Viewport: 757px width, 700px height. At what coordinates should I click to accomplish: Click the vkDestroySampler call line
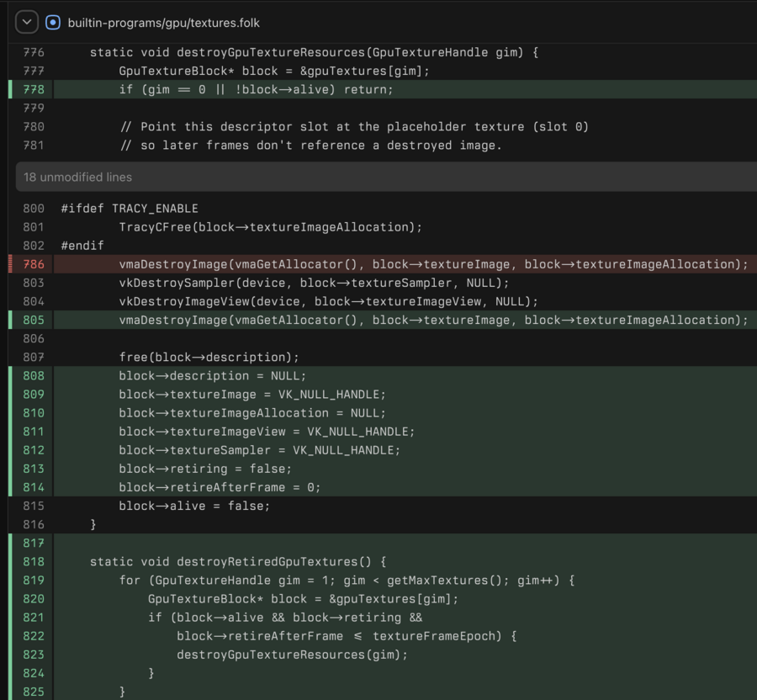314,283
